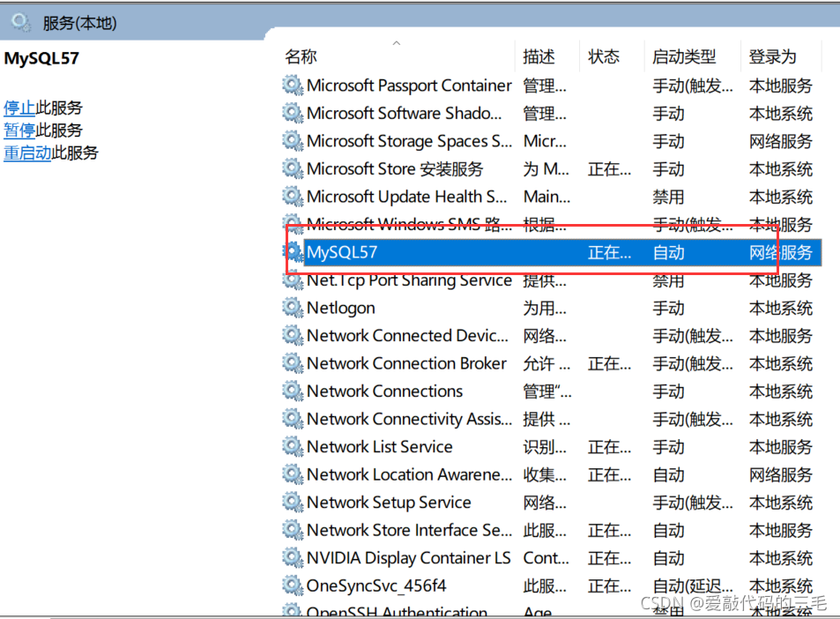Viewport: 840px width, 619px height.
Task: Restart MySQL57 using the 重启动 link
Action: click(x=27, y=153)
